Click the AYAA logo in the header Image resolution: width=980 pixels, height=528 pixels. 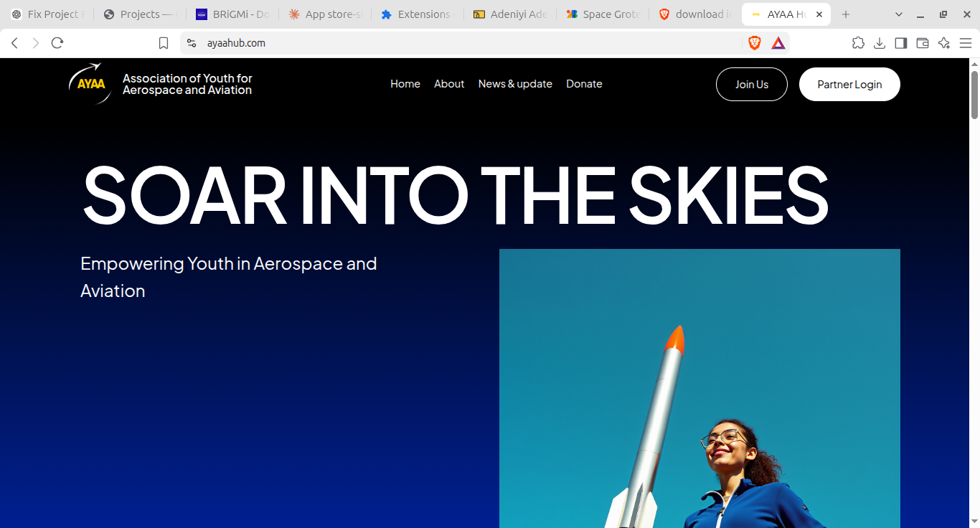[x=90, y=83]
